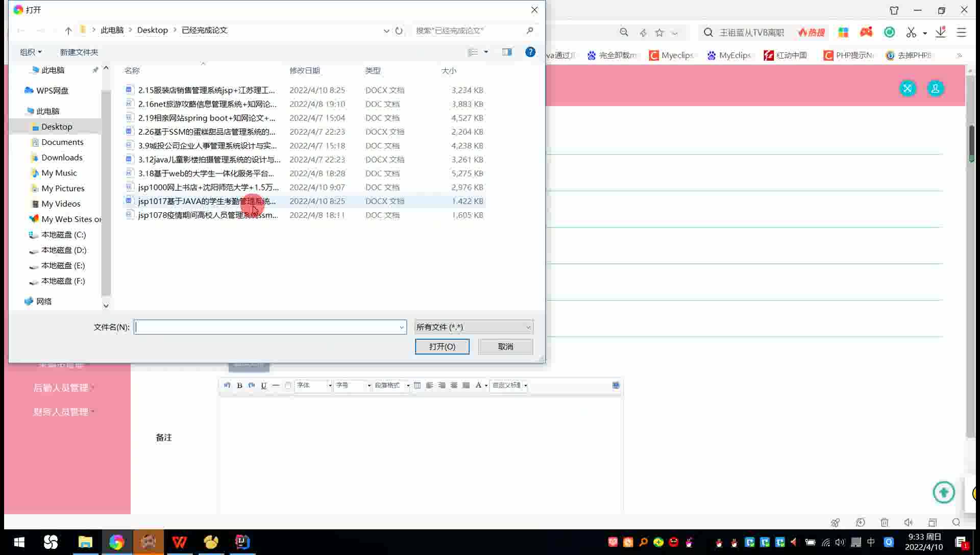
Task: Open the dialog help button
Action: 530,52
